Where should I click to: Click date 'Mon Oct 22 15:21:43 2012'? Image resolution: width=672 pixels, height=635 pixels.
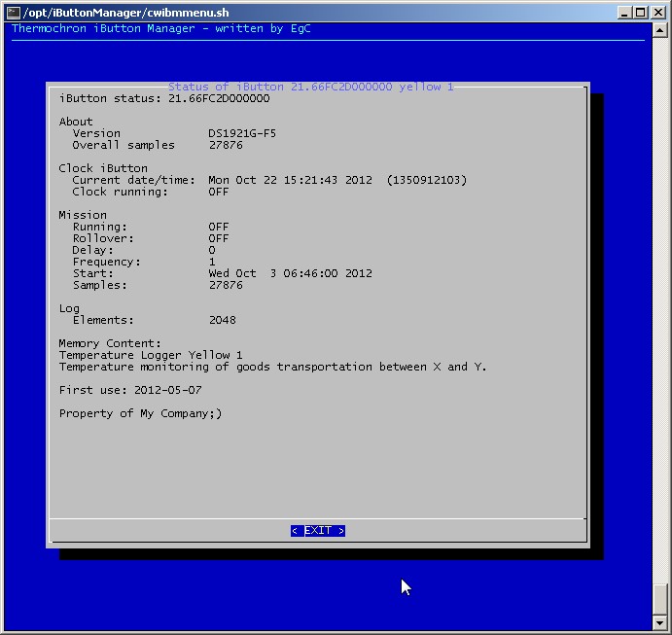tap(290, 180)
